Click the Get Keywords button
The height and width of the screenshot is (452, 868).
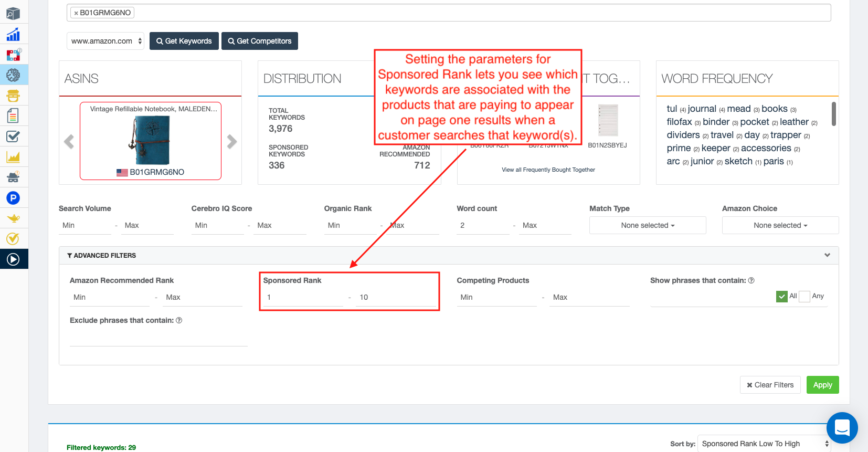(x=184, y=41)
